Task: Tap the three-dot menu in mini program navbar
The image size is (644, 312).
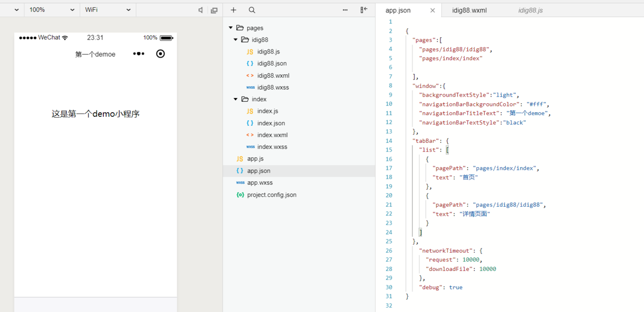Action: click(139, 53)
